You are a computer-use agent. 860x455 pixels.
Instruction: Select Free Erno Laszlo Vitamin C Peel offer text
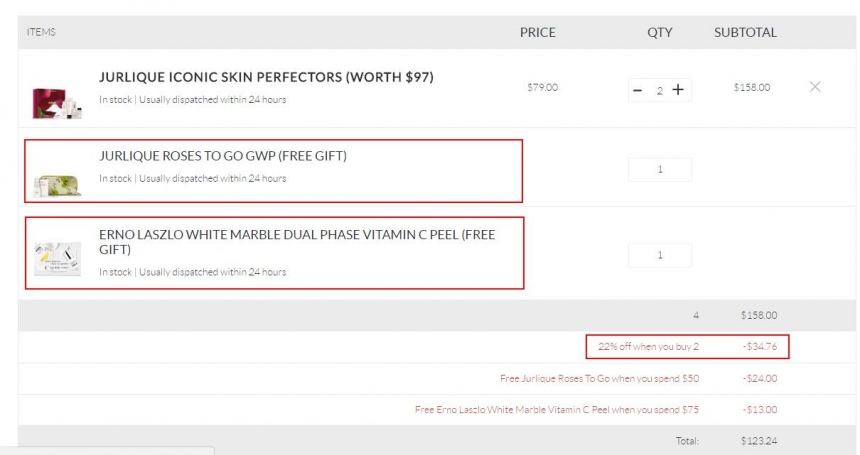pos(557,410)
